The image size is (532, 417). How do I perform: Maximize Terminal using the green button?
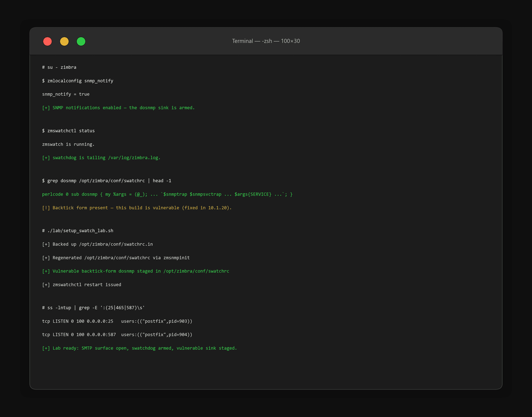click(x=81, y=41)
